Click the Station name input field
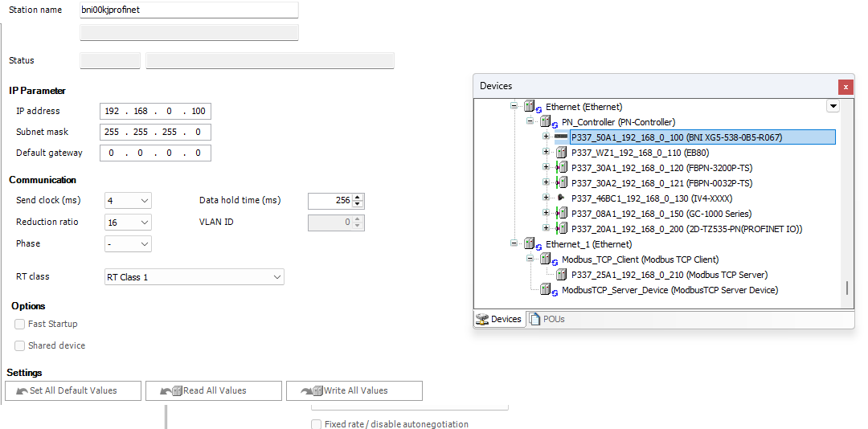Image resolution: width=868 pixels, height=429 pixels. (x=189, y=10)
